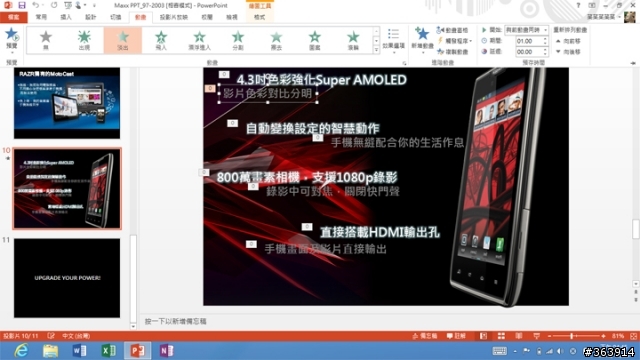The height and width of the screenshot is (360, 640).
Task: Apply the Appear (出現) animation effect
Action: (x=84, y=40)
